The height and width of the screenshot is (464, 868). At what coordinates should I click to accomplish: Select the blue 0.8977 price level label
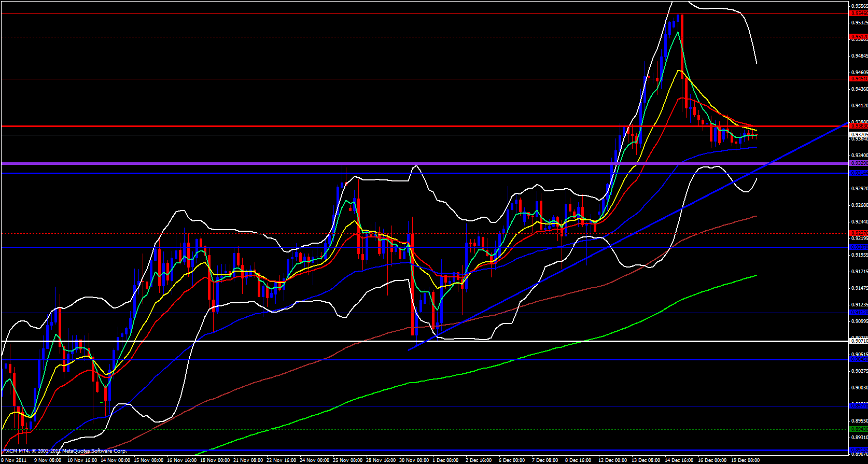tap(859, 406)
